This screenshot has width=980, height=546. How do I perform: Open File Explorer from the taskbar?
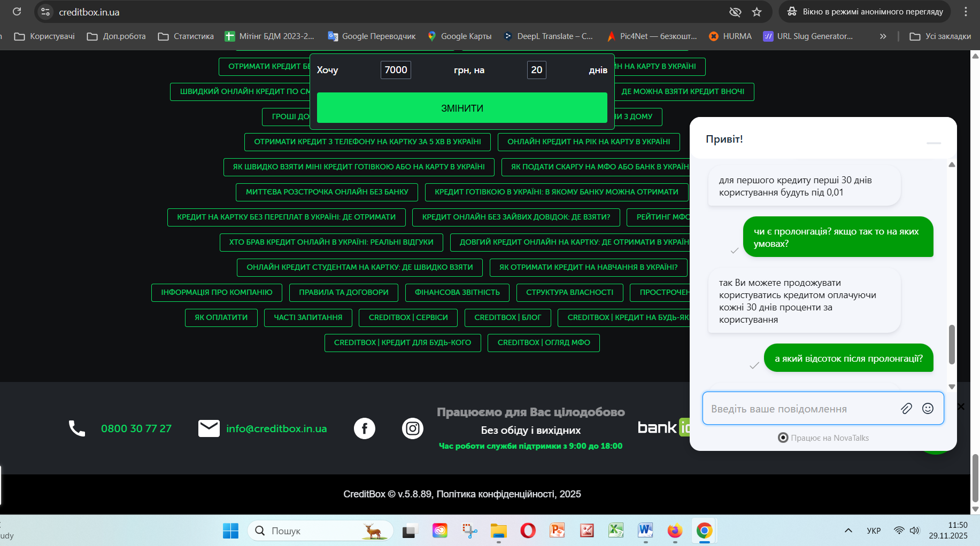pyautogui.click(x=498, y=531)
